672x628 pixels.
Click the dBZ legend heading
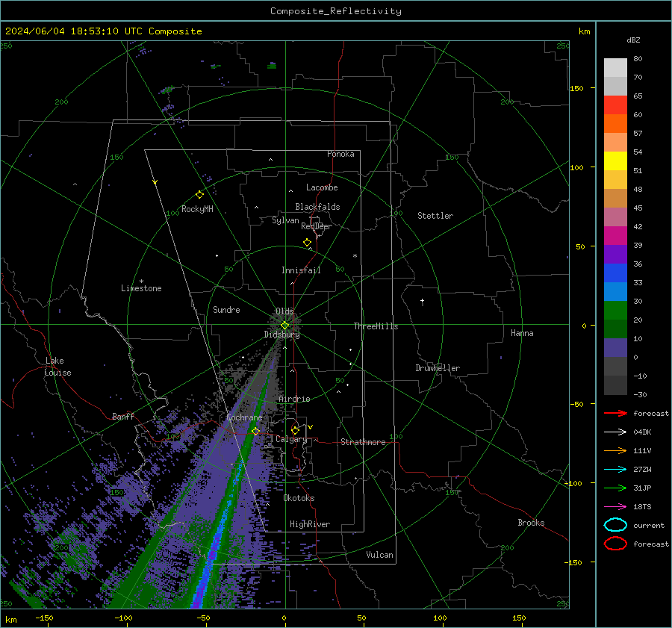point(633,40)
